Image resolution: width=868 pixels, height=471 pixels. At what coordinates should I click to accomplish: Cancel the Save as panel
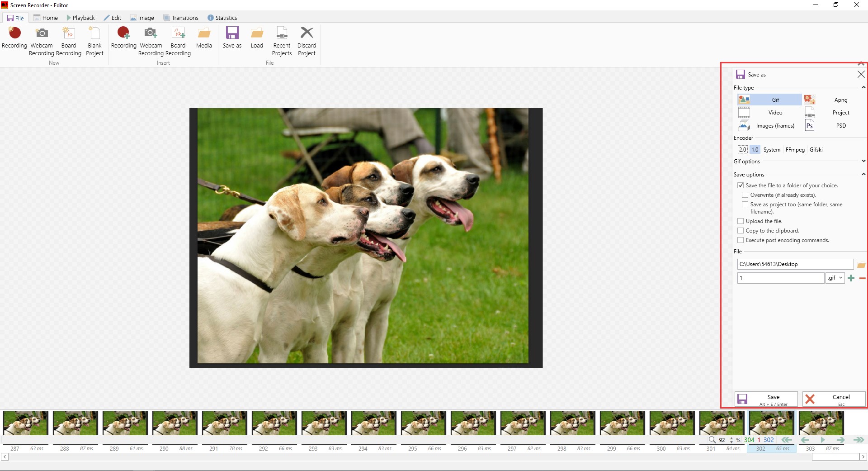click(834, 399)
